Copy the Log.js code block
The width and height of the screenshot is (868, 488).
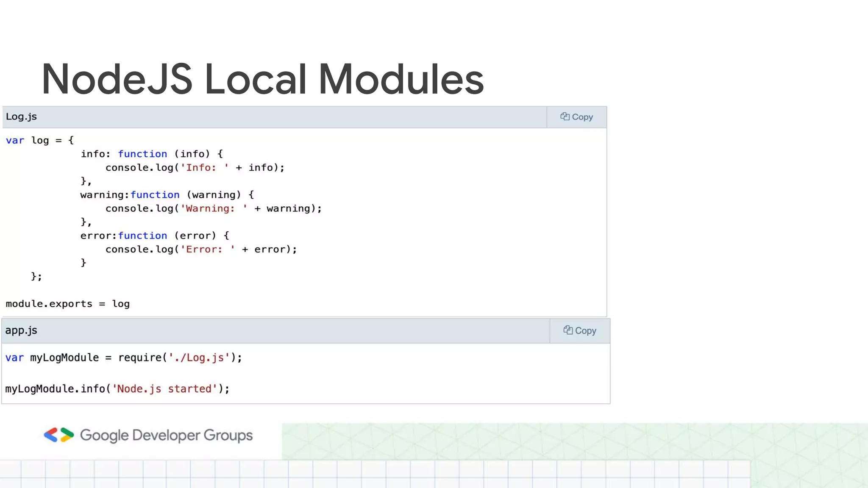click(x=576, y=117)
